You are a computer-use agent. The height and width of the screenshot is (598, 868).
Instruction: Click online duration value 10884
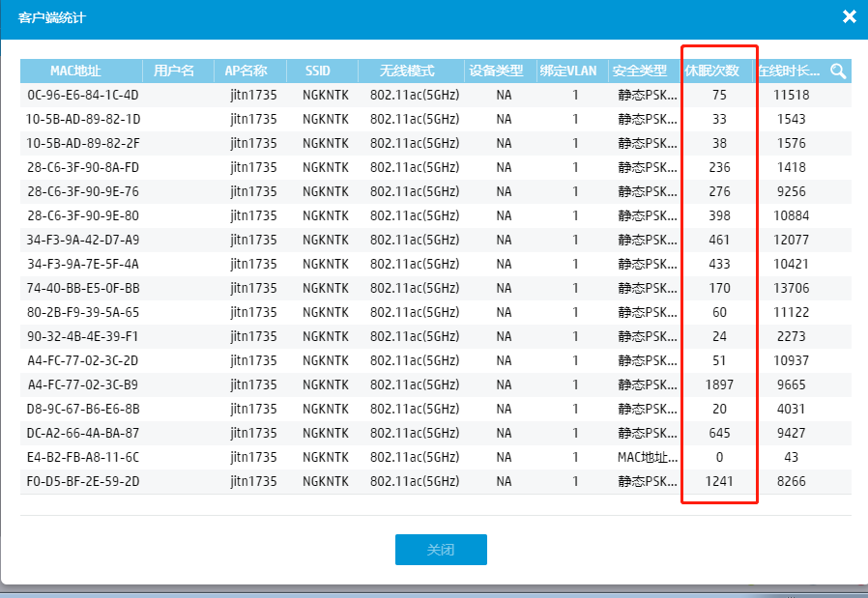point(791,215)
